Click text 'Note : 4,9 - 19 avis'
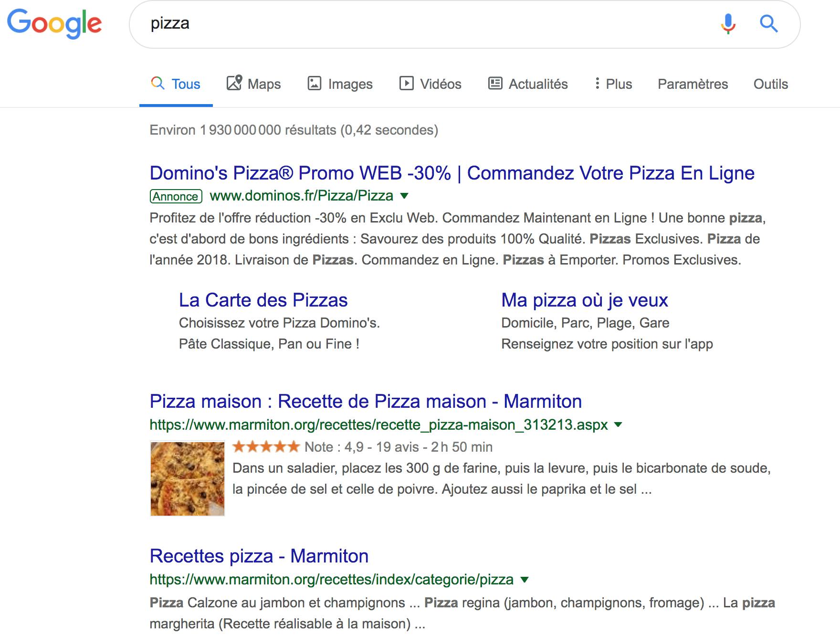The height and width of the screenshot is (636, 840). coord(362,447)
